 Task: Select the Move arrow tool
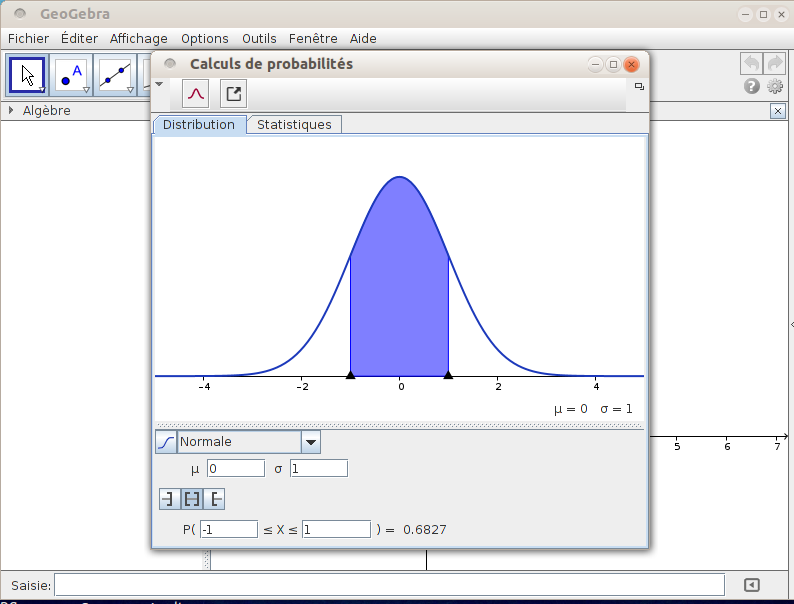(27, 75)
